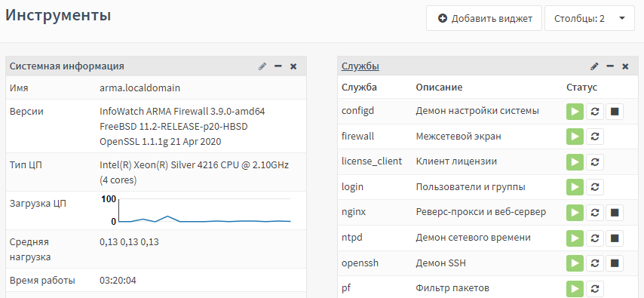
Task: Stop the nginx service
Action: pos(615,213)
